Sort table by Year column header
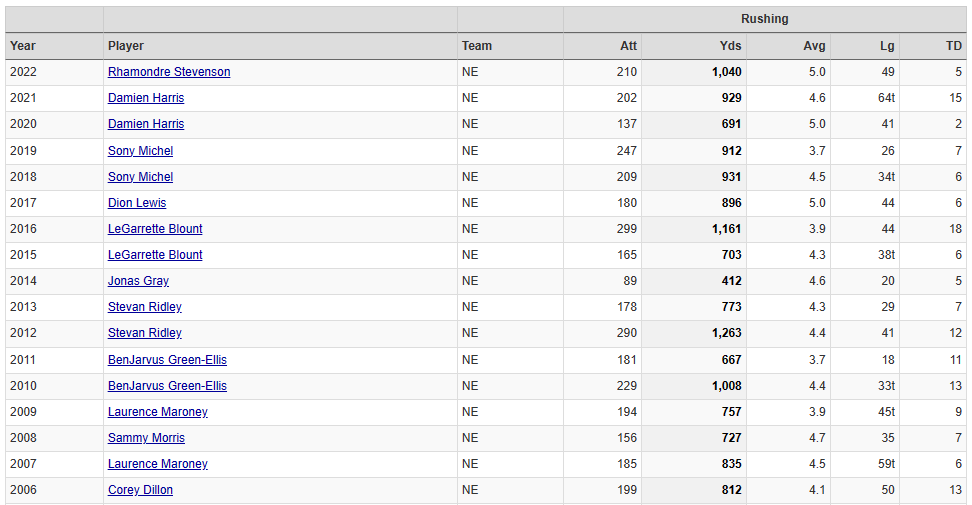Viewport: 972px width, 505px height. coord(23,46)
